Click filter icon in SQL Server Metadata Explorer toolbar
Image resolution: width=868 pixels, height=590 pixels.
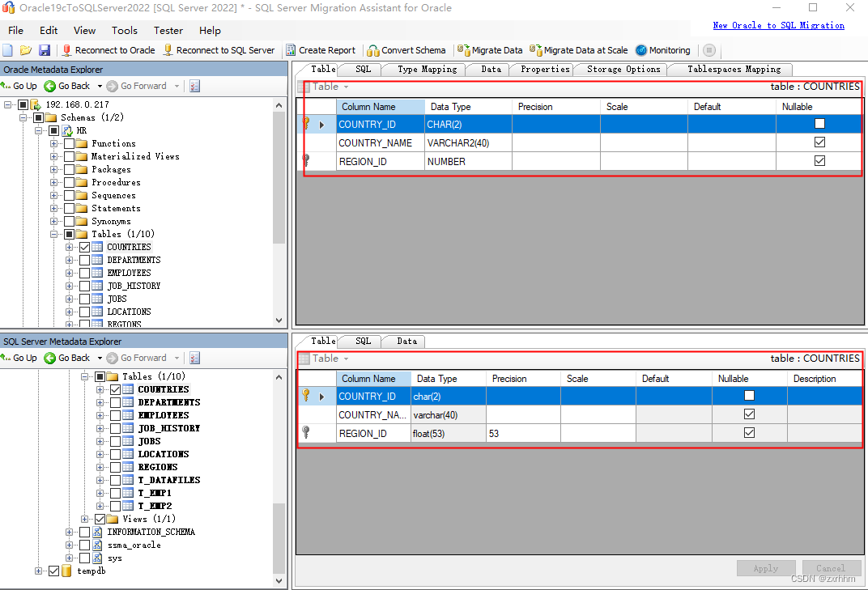click(x=195, y=358)
